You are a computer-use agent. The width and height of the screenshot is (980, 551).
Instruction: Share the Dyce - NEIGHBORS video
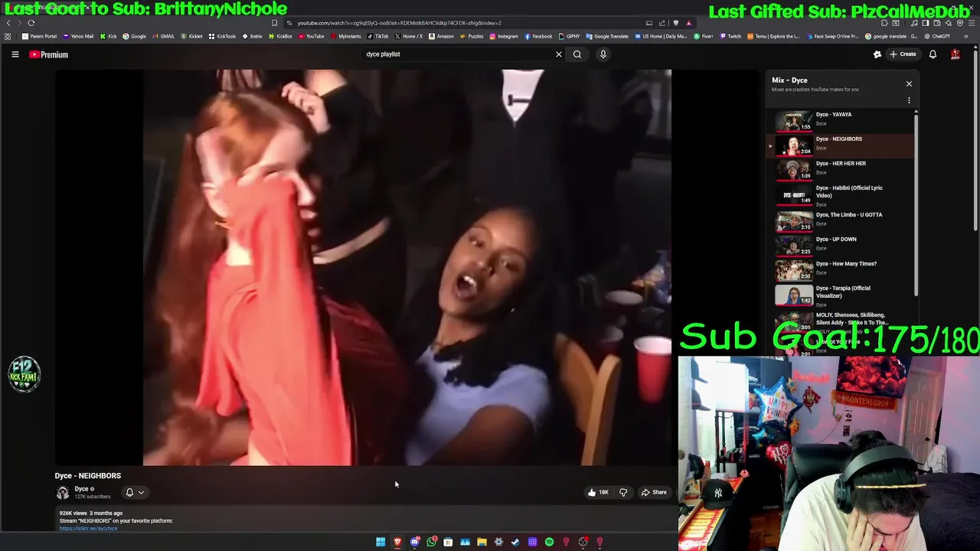654,492
